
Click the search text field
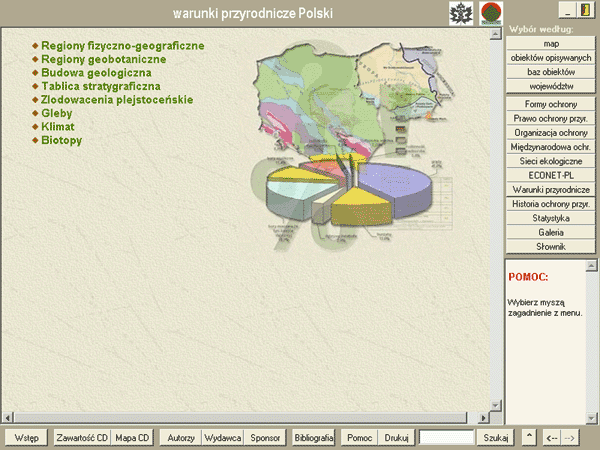tap(446, 438)
